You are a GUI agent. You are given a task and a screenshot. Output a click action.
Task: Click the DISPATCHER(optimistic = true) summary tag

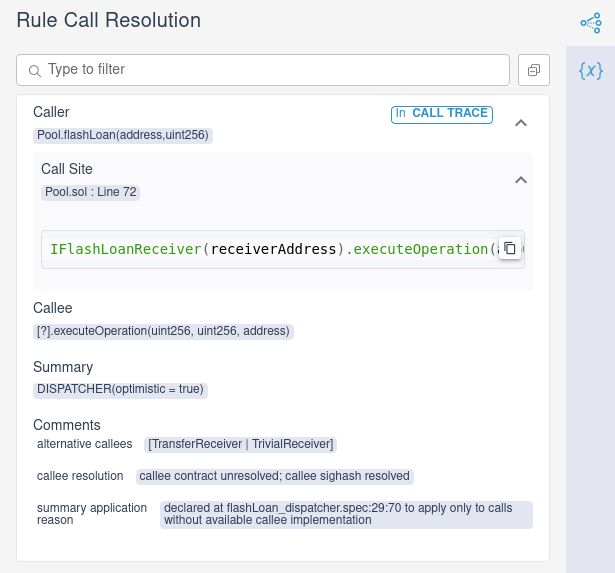pos(120,389)
